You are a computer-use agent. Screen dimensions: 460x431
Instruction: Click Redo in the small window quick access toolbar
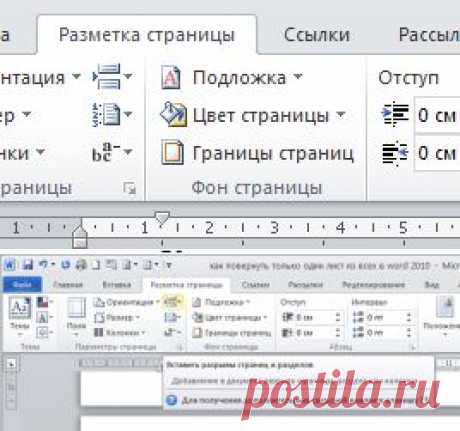click(65, 265)
